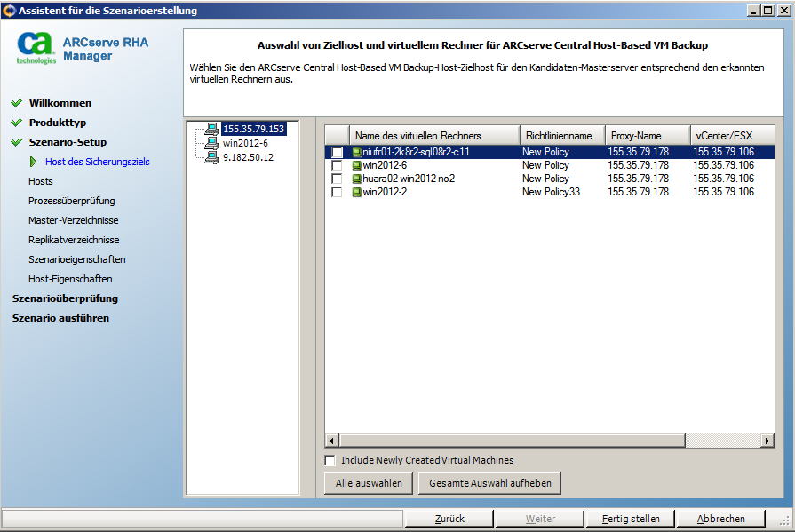Image resolution: width=795 pixels, height=532 pixels.
Task: Sort by Proxy-Name column header
Action: (x=648, y=135)
